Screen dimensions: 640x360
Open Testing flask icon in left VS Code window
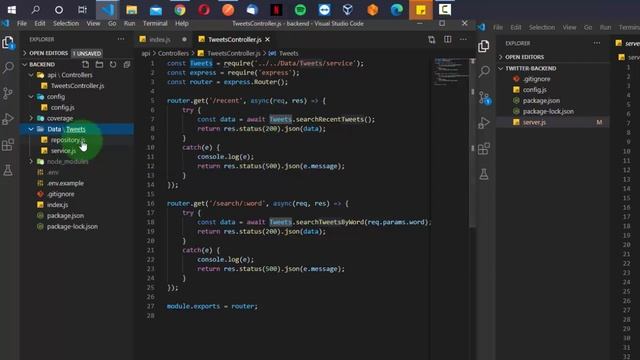click(x=8, y=170)
